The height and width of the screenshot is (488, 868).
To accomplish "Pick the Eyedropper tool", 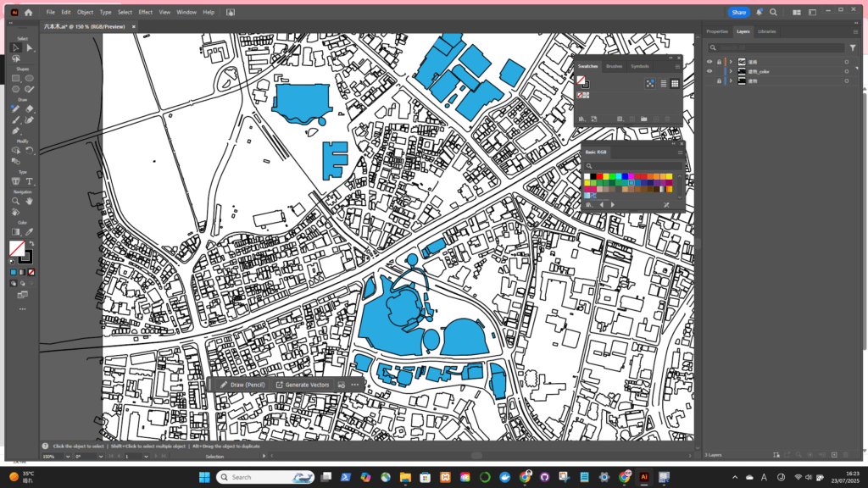I will [29, 231].
